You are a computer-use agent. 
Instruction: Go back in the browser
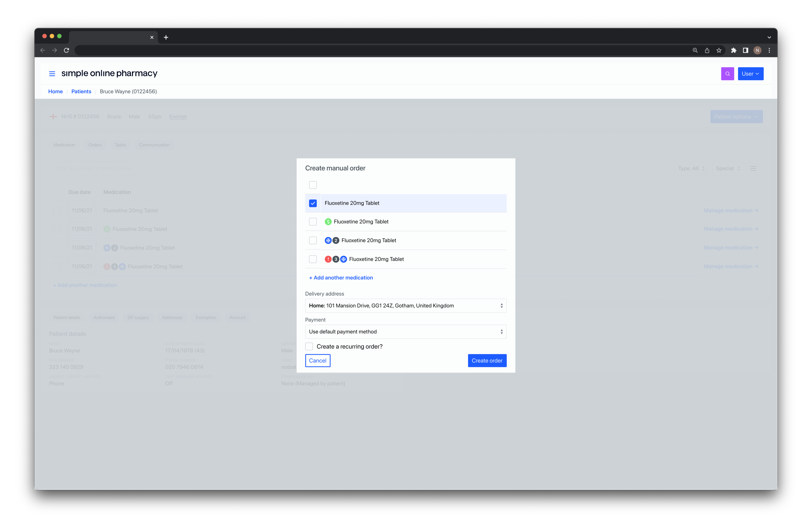pos(43,51)
